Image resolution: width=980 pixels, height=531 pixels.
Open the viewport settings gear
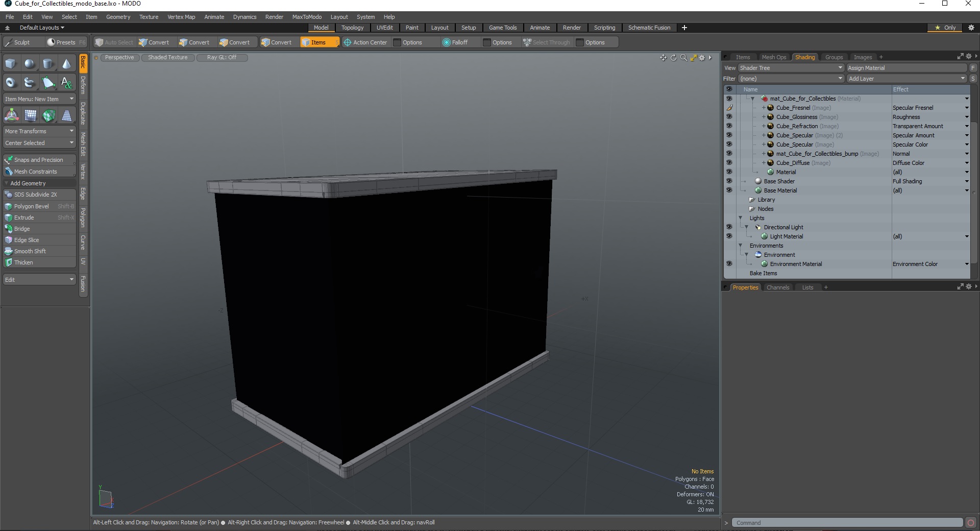[702, 58]
